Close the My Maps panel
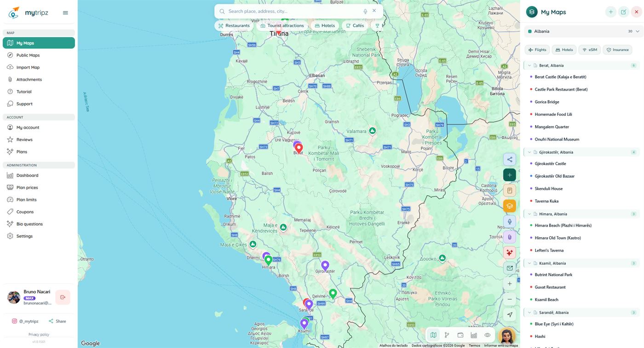Viewport: 644px width, 348px height. tap(637, 12)
